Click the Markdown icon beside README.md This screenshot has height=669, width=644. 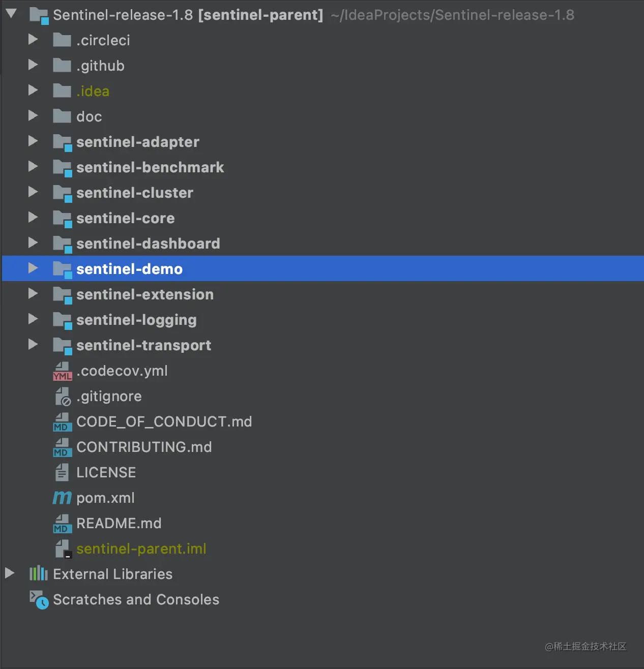[x=62, y=523]
